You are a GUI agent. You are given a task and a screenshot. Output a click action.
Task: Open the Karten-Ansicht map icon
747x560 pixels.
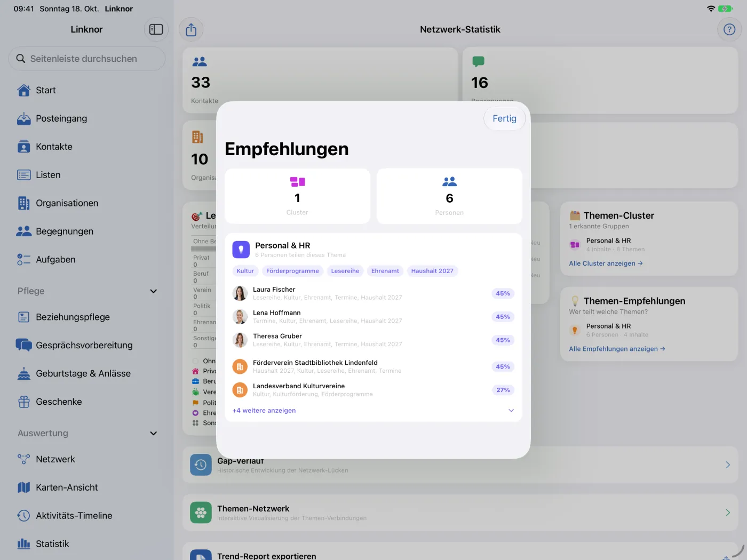24,487
